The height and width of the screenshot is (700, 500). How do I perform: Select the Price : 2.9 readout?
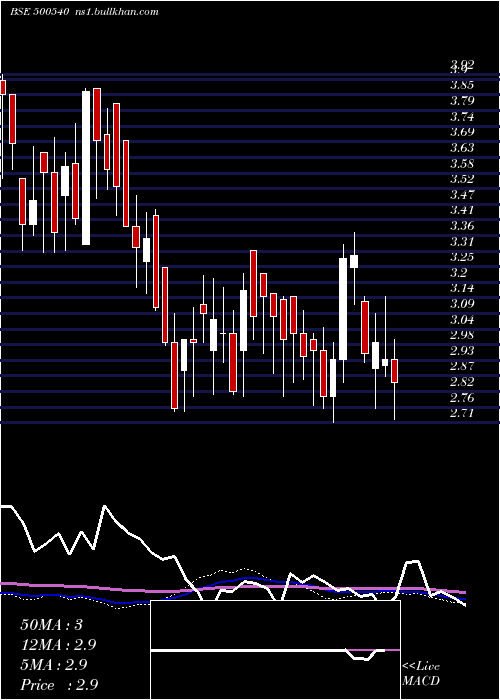[59, 685]
